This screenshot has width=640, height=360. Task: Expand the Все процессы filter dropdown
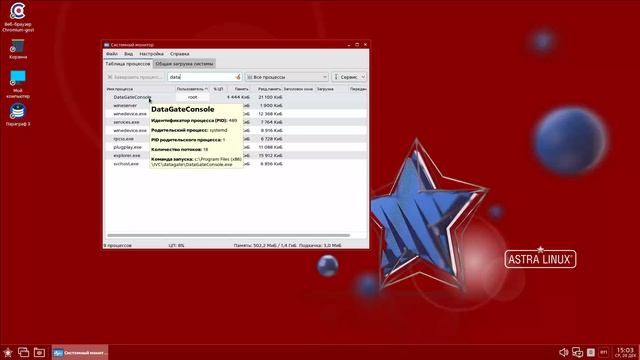coord(287,77)
